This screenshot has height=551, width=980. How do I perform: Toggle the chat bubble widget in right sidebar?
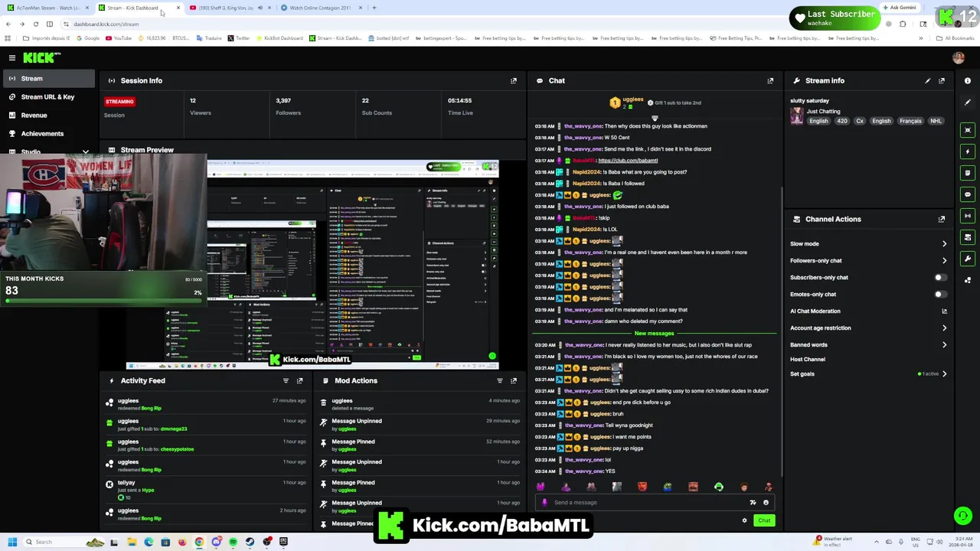968,194
